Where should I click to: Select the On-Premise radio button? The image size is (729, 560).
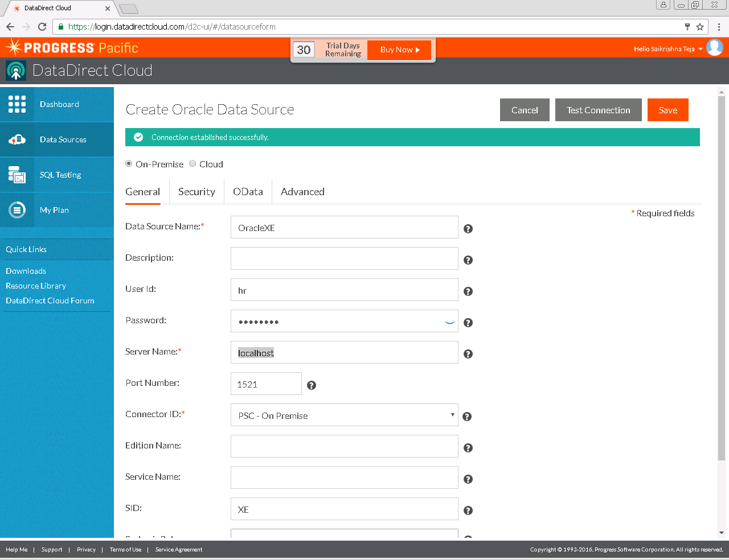point(129,163)
